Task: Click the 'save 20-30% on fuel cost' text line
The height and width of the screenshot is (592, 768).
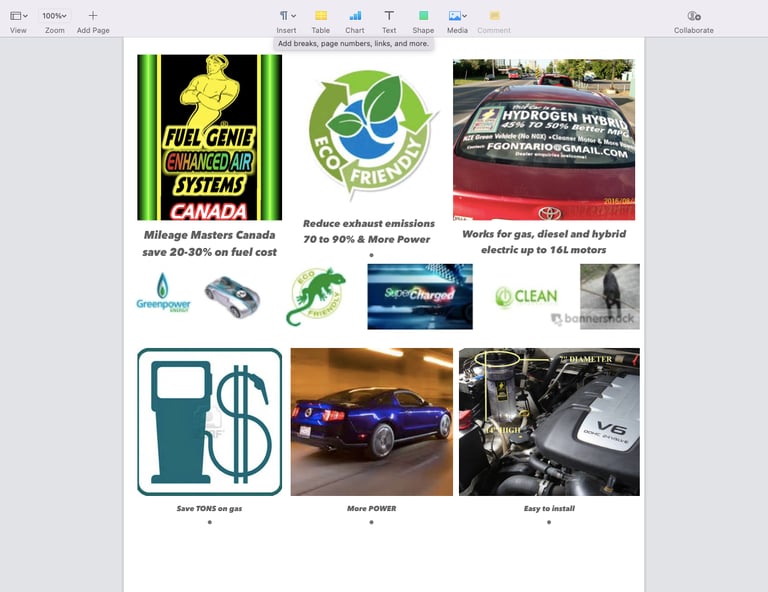Action: tap(210, 252)
